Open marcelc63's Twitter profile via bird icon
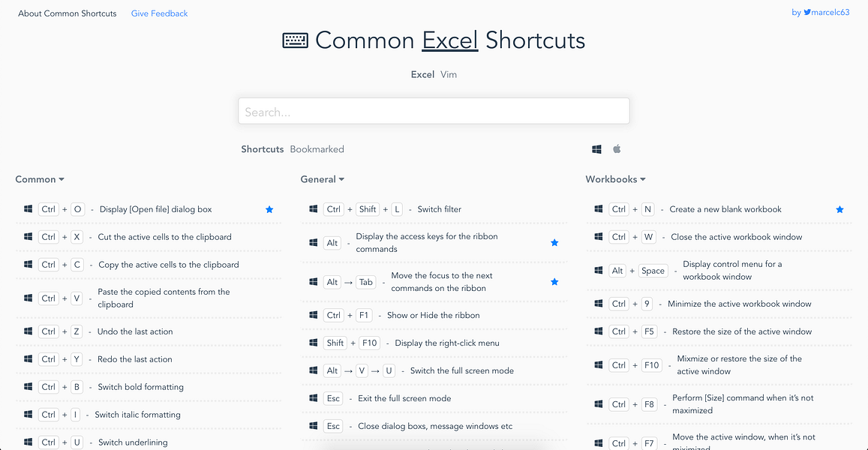Image resolution: width=868 pixels, height=450 pixels. pos(806,12)
